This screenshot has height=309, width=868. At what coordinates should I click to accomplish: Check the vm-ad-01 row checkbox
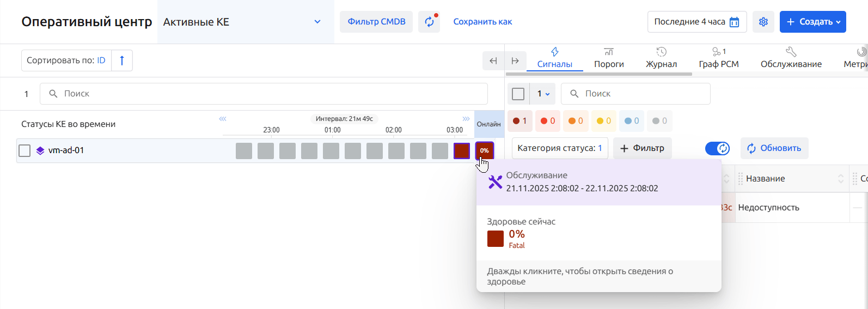pyautogui.click(x=25, y=150)
